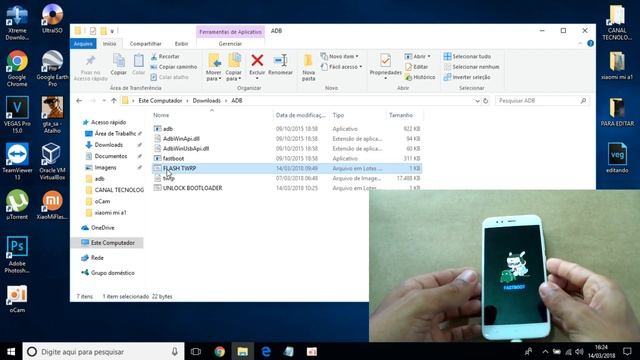Go up one folder level arrow
The height and width of the screenshot is (360, 640).
[x=114, y=100]
